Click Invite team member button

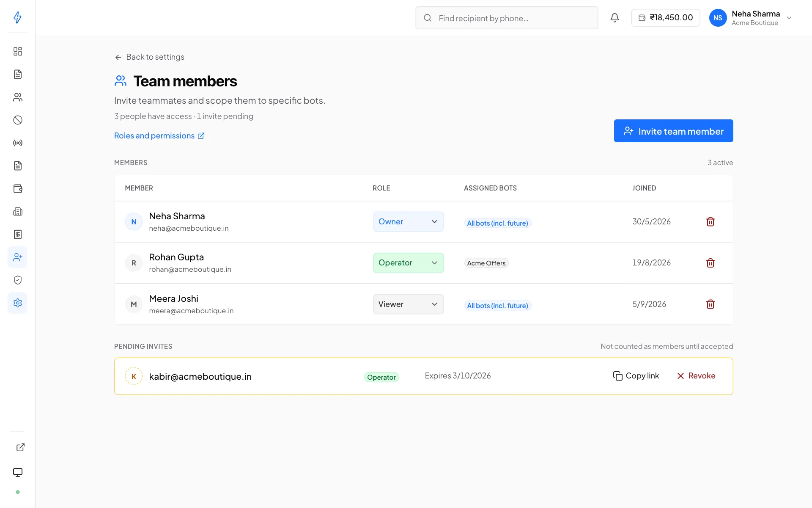pos(673,131)
